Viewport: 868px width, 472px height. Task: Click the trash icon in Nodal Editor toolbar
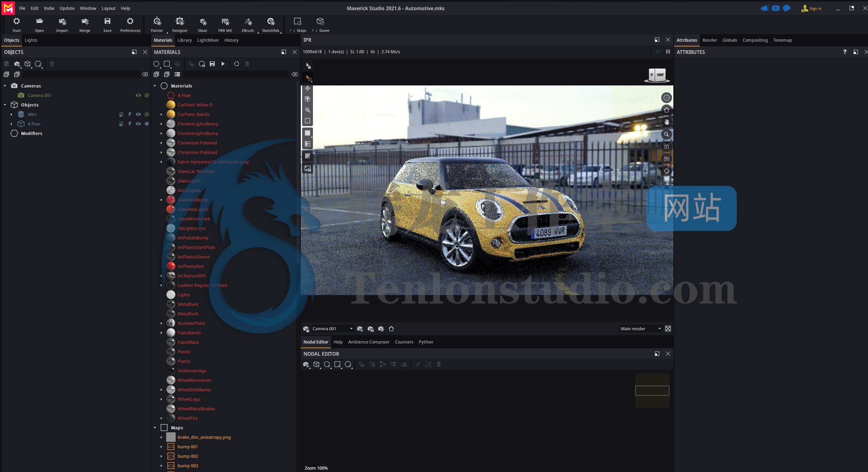point(439,364)
